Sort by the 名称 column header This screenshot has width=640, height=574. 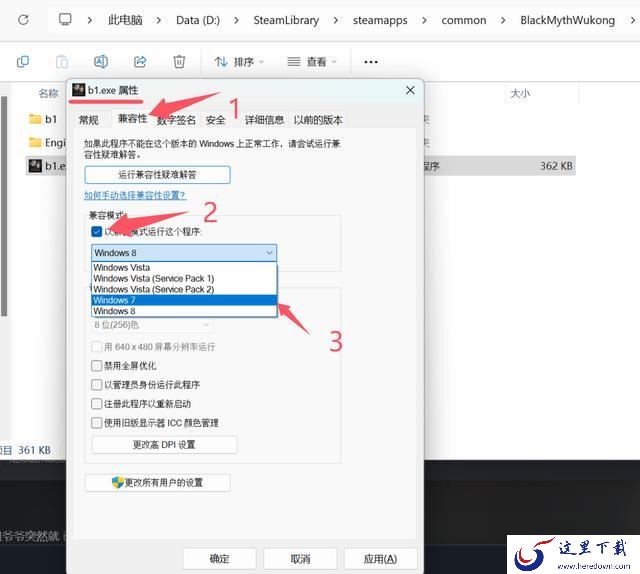tap(48, 93)
